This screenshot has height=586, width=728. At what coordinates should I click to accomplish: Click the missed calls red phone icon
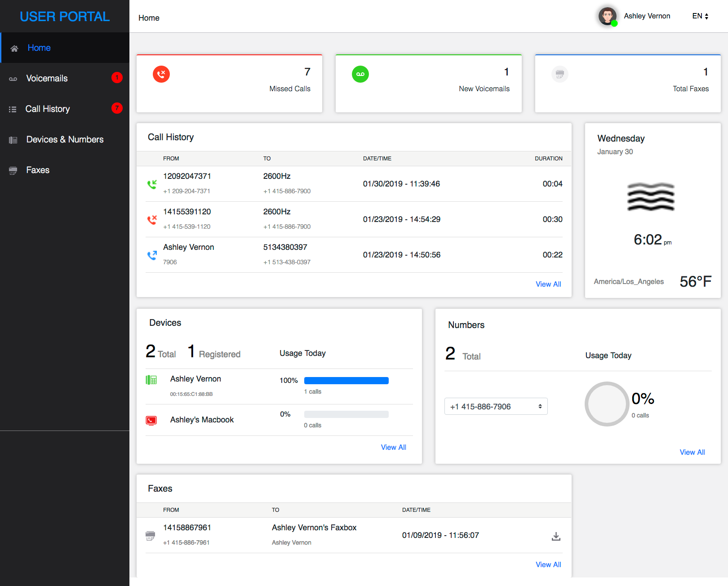click(x=161, y=74)
